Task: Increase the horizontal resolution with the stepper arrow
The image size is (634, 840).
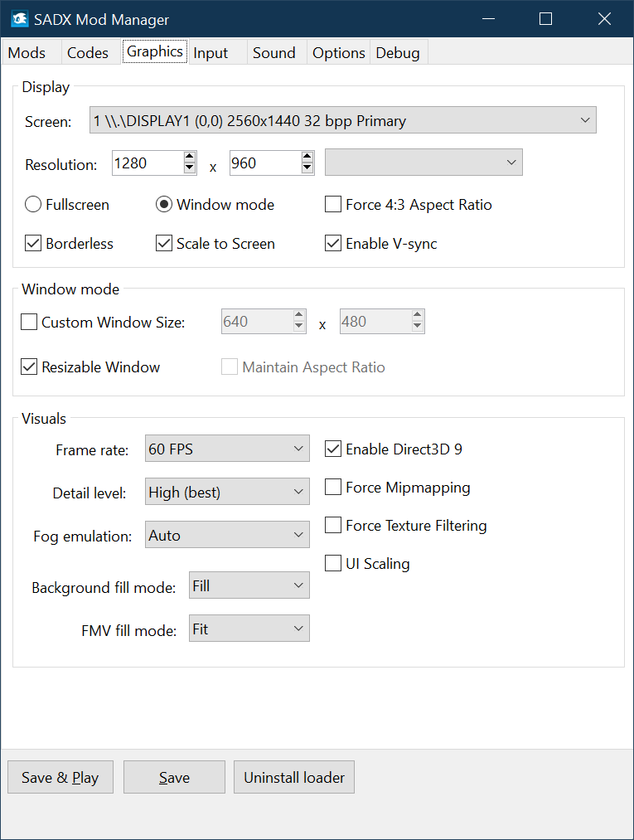Action: point(190,158)
